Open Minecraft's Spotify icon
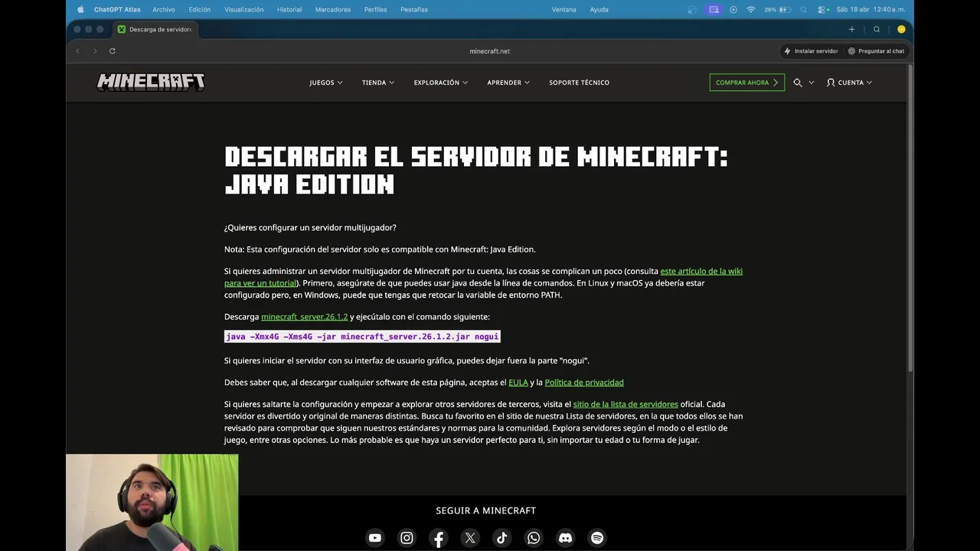This screenshot has height=551, width=980. 597,538
